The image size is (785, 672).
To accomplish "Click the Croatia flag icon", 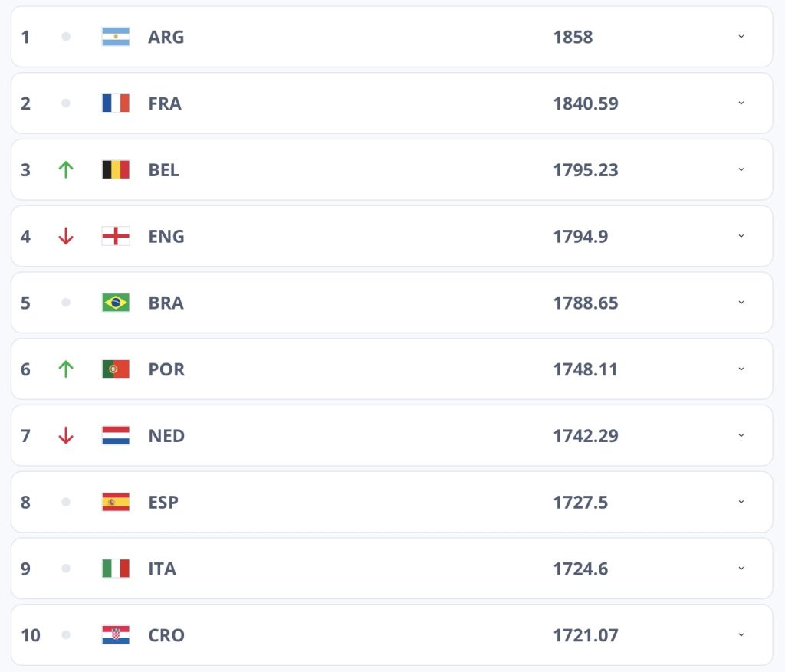I will (x=116, y=635).
